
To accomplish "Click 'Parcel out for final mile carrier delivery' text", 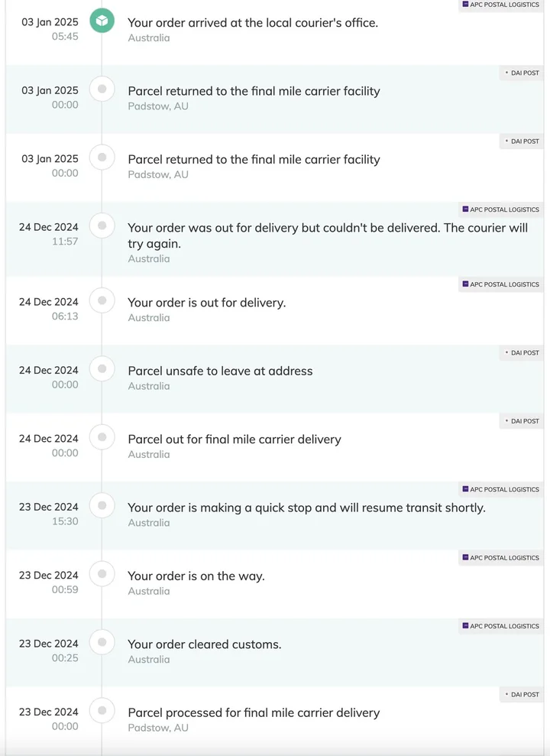I will (x=234, y=440).
